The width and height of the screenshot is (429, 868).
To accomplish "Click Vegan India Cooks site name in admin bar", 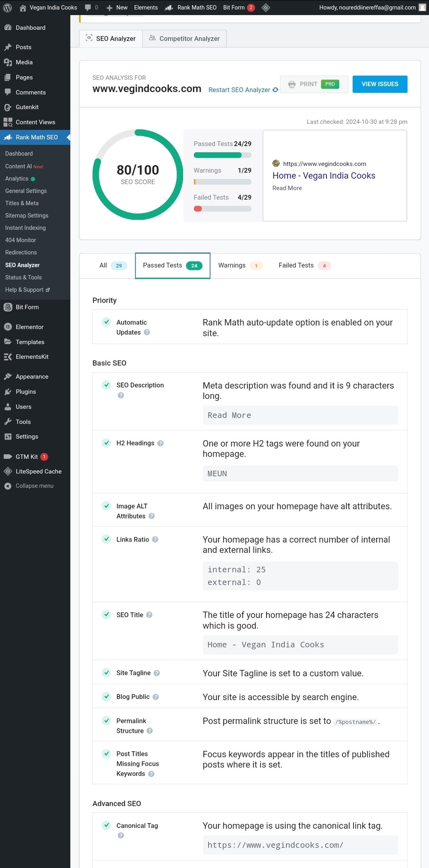I will point(48,8).
